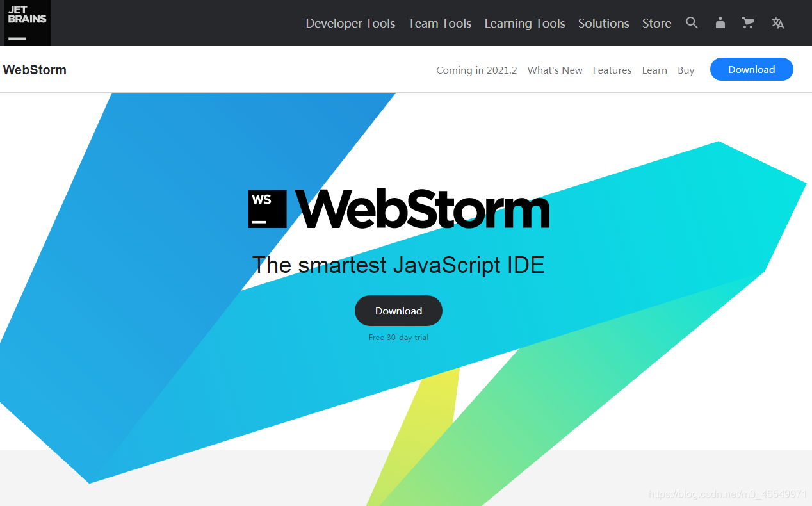Click the WebStorm product title link
This screenshot has width=812, height=506.
pyautogui.click(x=35, y=70)
